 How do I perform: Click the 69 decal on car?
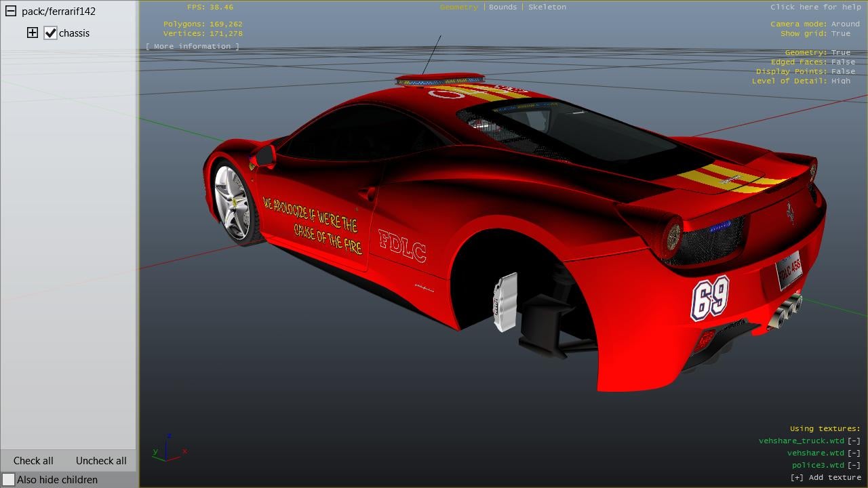point(710,298)
